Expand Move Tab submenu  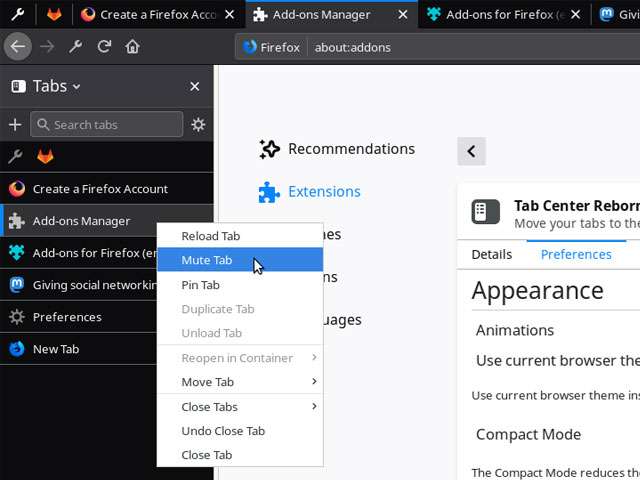pos(240,382)
